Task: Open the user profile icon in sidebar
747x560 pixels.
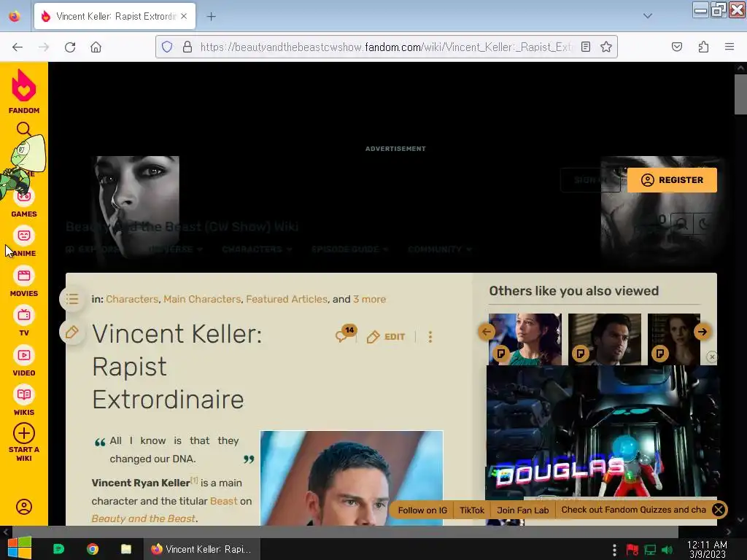Action: point(24,507)
